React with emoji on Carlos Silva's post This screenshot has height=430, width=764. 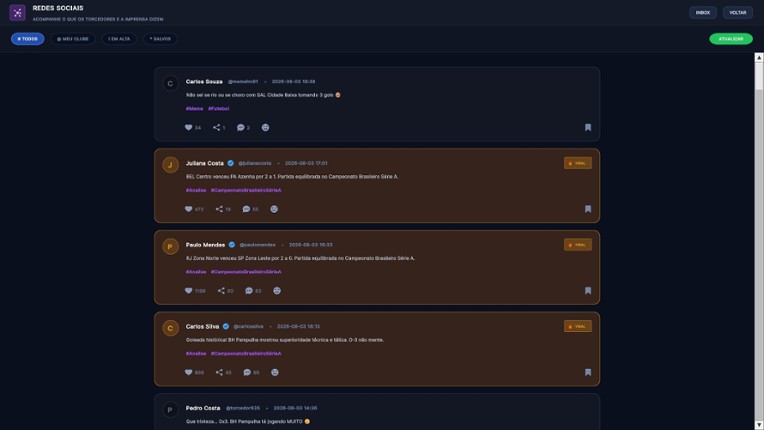(275, 373)
